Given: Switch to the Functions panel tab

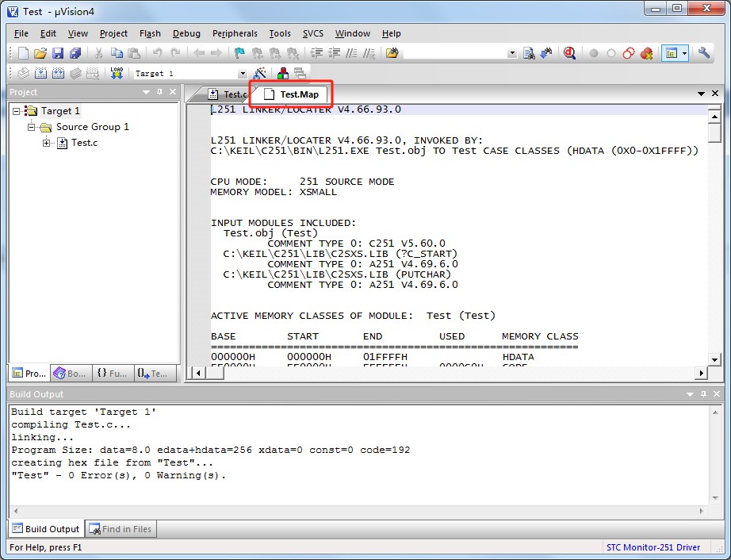Looking at the screenshot, I should 113,374.
